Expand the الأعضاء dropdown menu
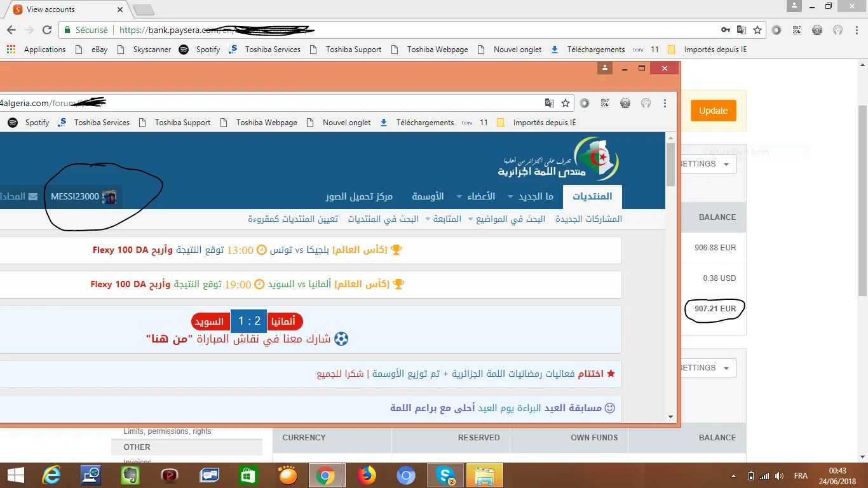Screen dimensions: 868x488 (x=477, y=197)
